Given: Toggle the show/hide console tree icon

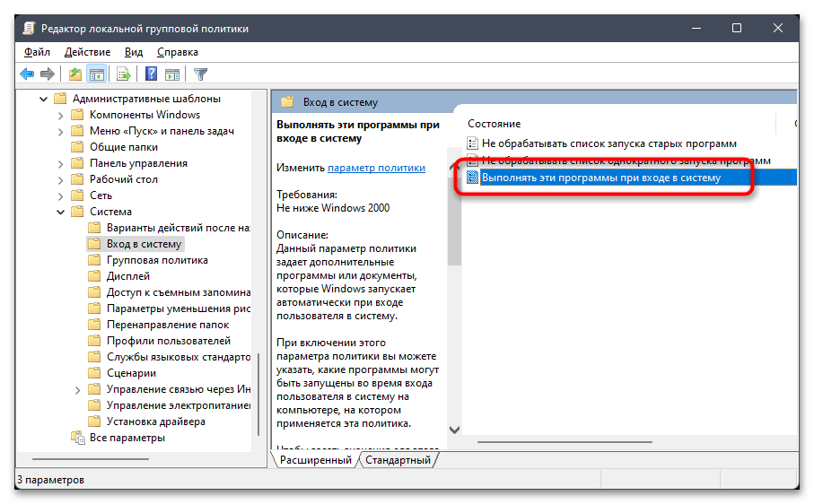Looking at the screenshot, I should 97,74.
